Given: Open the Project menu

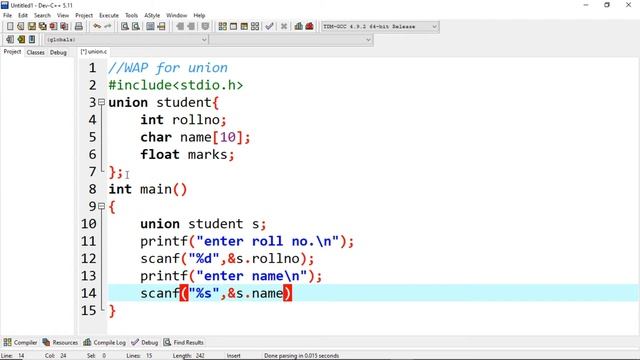Looking at the screenshot, I should tap(84, 16).
